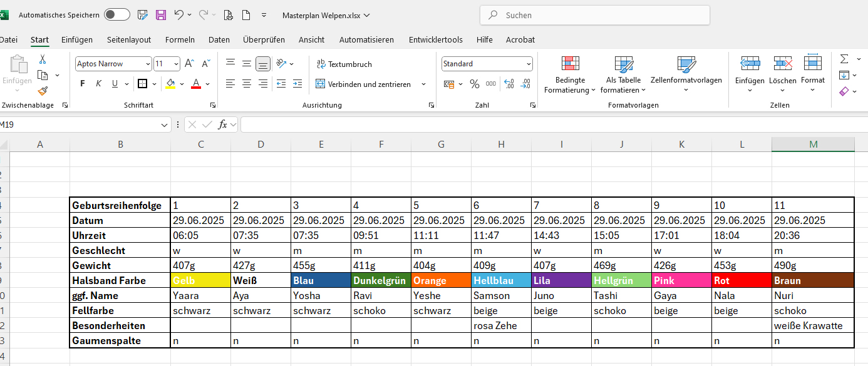Open the Standard number format dropdown
Viewport: 868px width, 366px height.
pyautogui.click(x=529, y=64)
